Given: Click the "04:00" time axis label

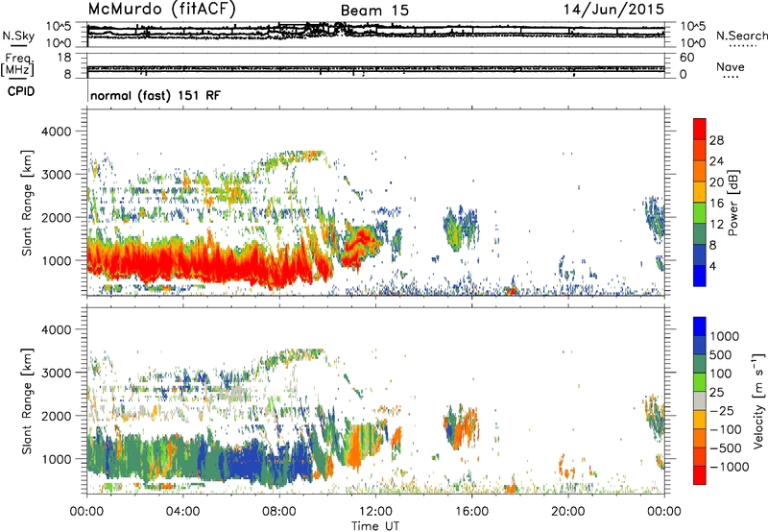Looking at the screenshot, I should (x=183, y=512).
